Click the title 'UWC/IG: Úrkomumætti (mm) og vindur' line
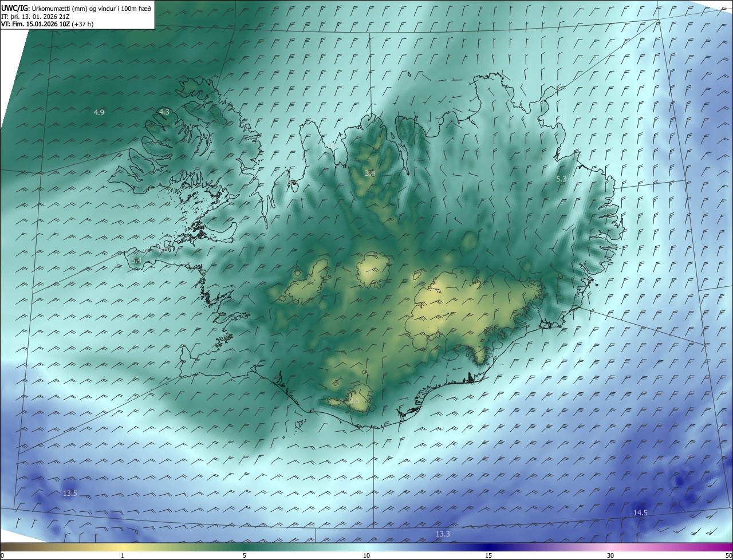The image size is (733, 560). (76, 8)
